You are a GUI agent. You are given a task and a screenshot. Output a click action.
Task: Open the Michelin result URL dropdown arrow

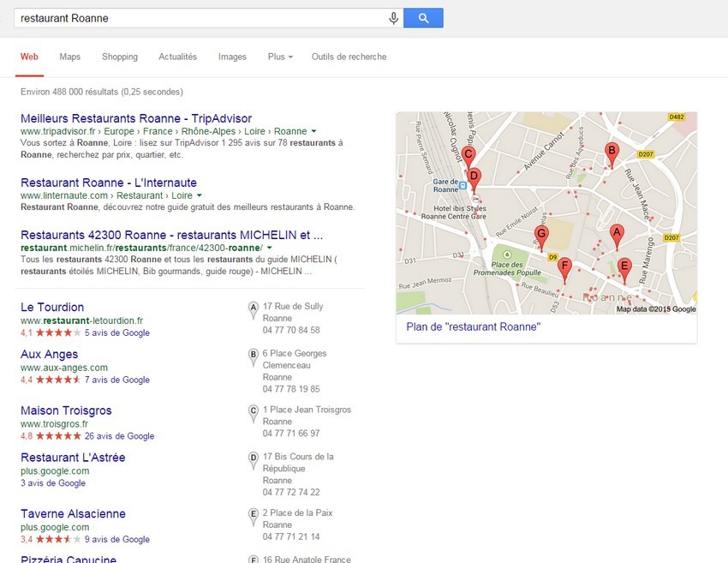coord(269,248)
